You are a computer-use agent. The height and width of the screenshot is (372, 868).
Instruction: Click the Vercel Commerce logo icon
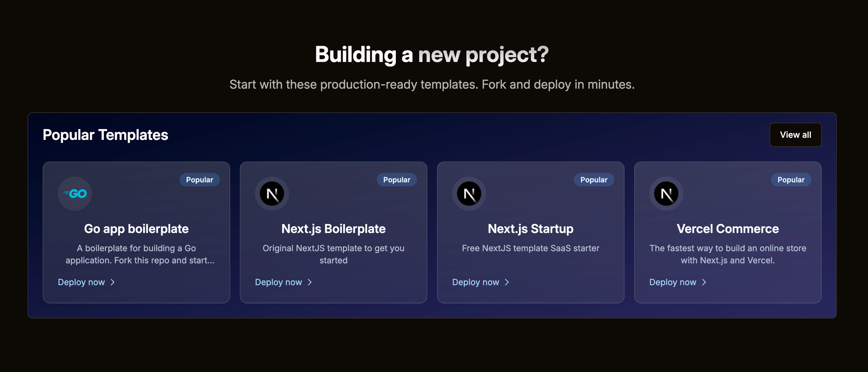point(666,194)
